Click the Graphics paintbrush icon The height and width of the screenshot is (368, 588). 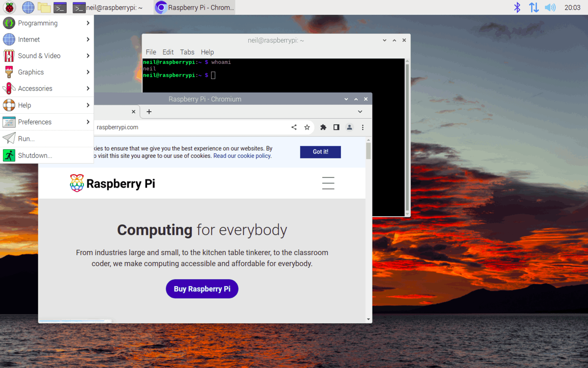coord(9,72)
